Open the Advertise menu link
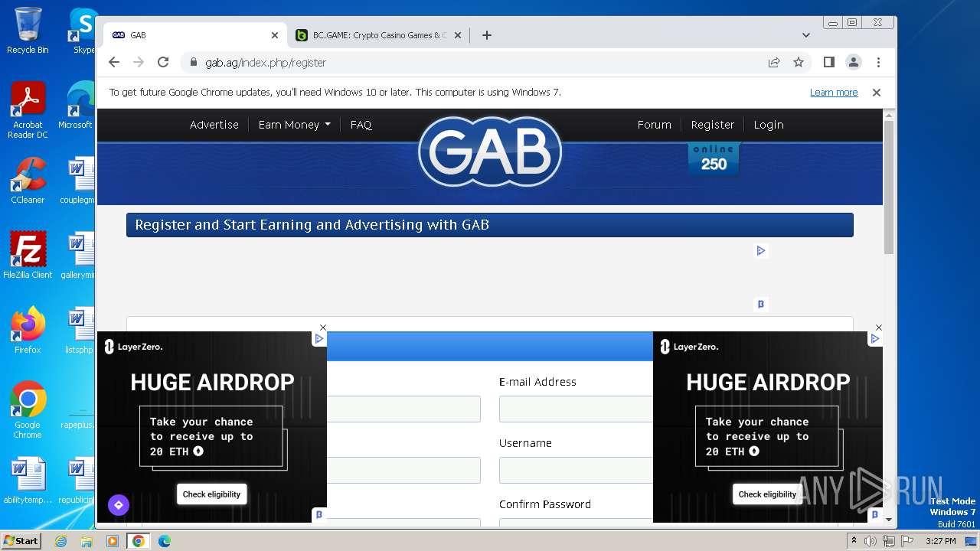The image size is (980, 551). 214,125
